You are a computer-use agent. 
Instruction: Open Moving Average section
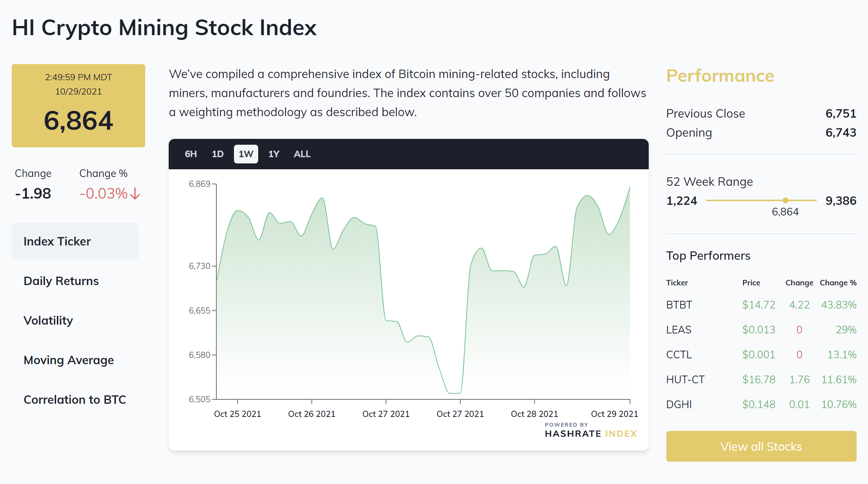69,360
